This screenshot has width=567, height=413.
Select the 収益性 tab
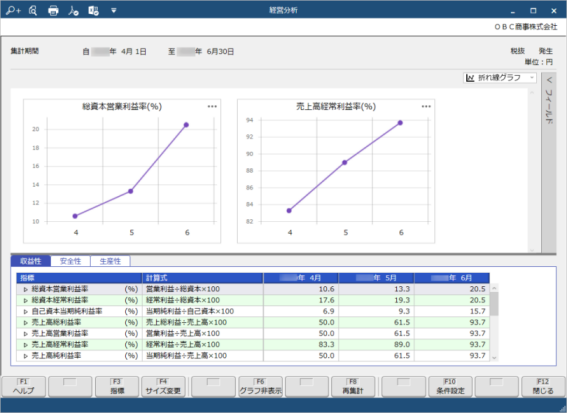coord(31,261)
